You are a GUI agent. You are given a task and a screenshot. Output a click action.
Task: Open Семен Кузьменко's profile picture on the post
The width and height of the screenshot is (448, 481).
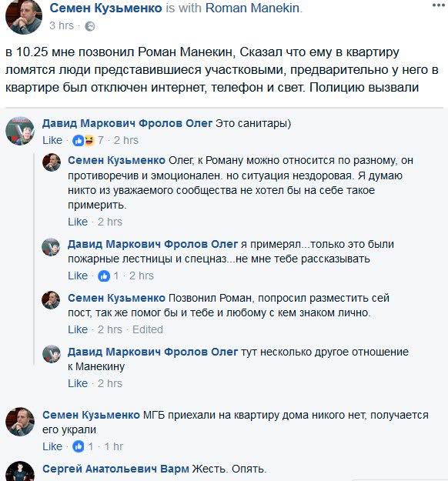pyautogui.click(x=24, y=17)
